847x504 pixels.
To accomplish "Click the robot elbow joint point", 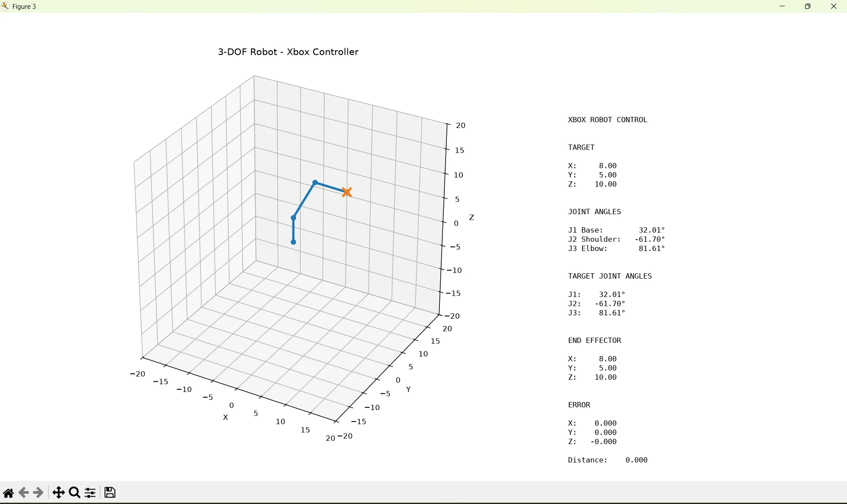I will pyautogui.click(x=315, y=182).
